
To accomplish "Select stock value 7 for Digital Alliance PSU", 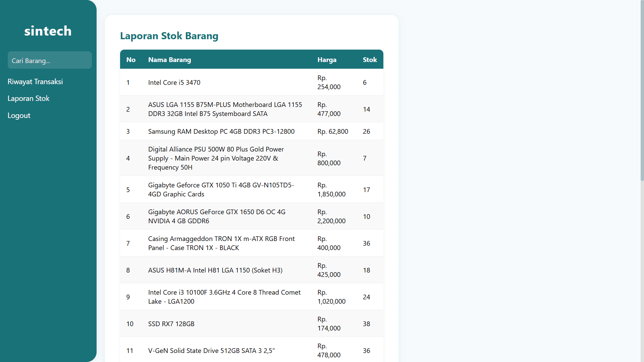I will coord(365,158).
